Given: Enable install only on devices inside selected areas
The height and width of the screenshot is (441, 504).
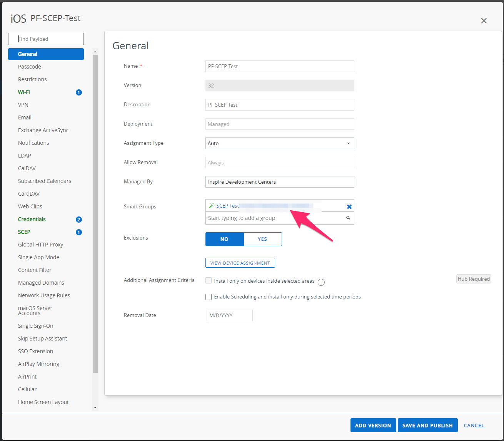Looking at the screenshot, I should (208, 280).
